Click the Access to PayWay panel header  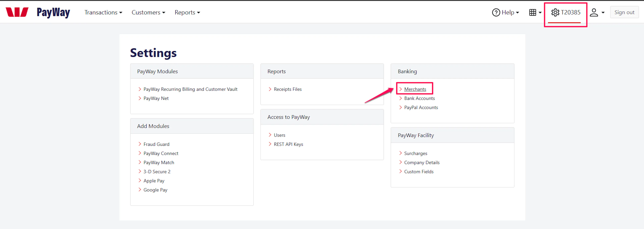322,117
